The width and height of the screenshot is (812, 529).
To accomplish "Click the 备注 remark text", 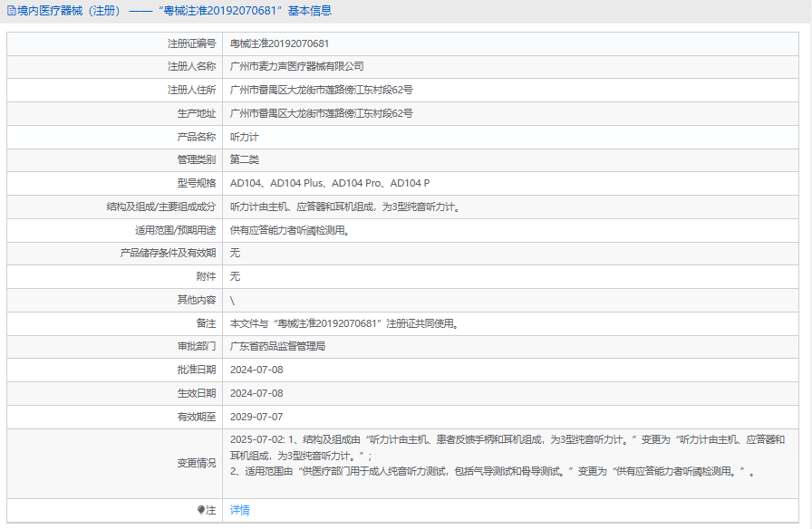I will [x=344, y=323].
